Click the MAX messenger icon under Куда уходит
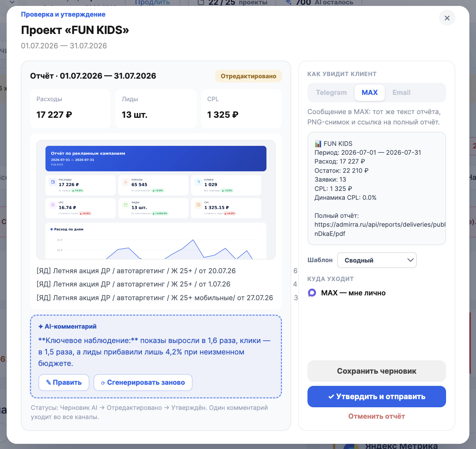Image resolution: width=476 pixels, height=449 pixels. pos(312,293)
